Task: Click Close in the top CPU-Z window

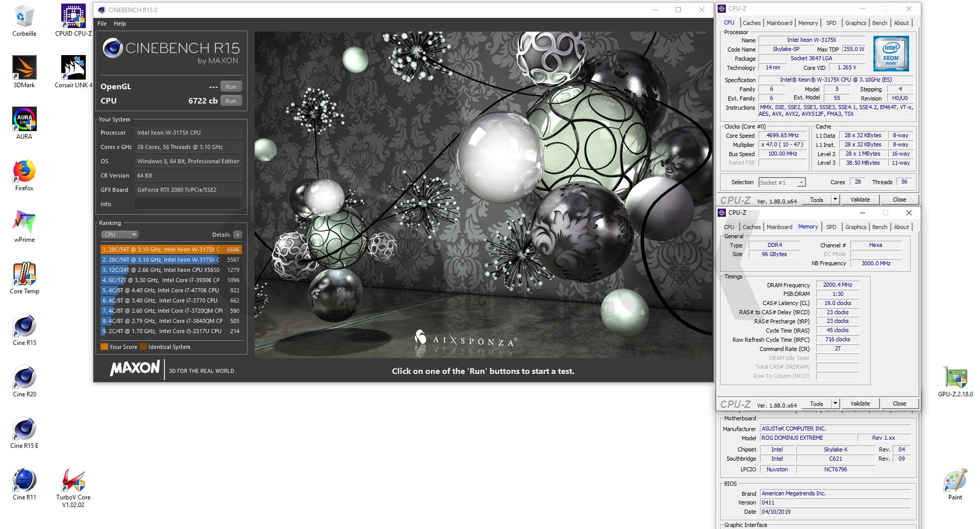Action: 899,199
